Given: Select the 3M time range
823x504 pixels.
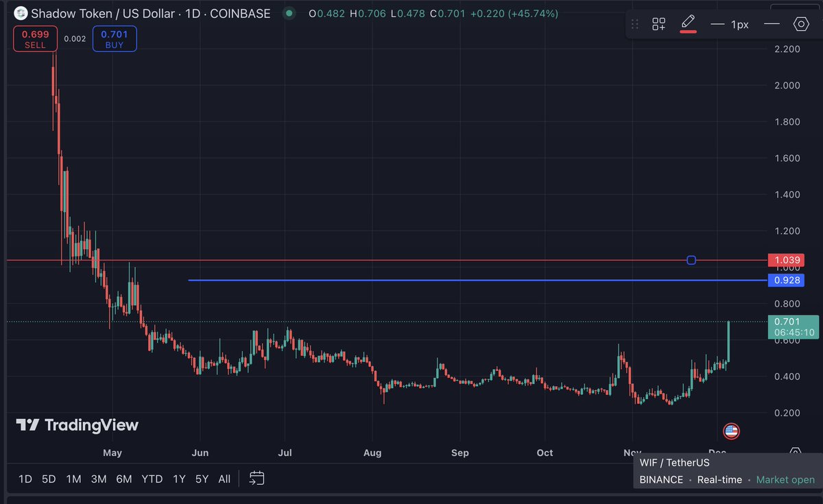Looking at the screenshot, I should coord(99,479).
